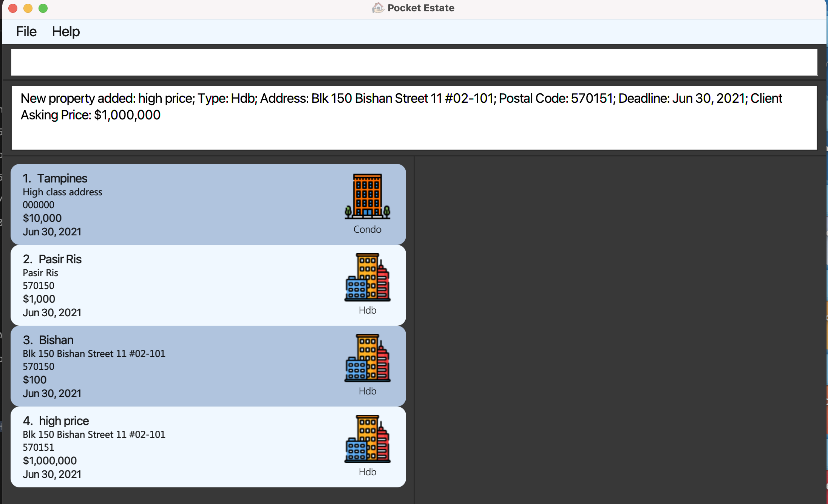Maximize the Pocket Estate window

[x=43, y=8]
